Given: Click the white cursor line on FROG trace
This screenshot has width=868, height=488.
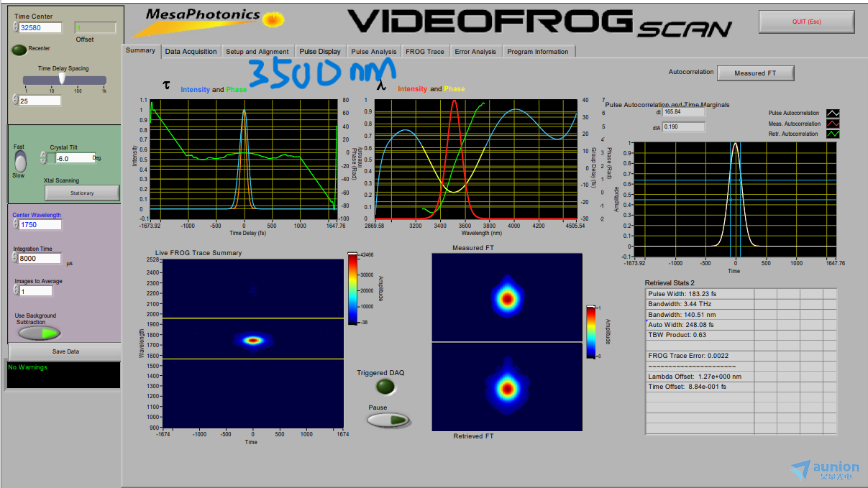Looking at the screenshot, I should click(x=252, y=359).
